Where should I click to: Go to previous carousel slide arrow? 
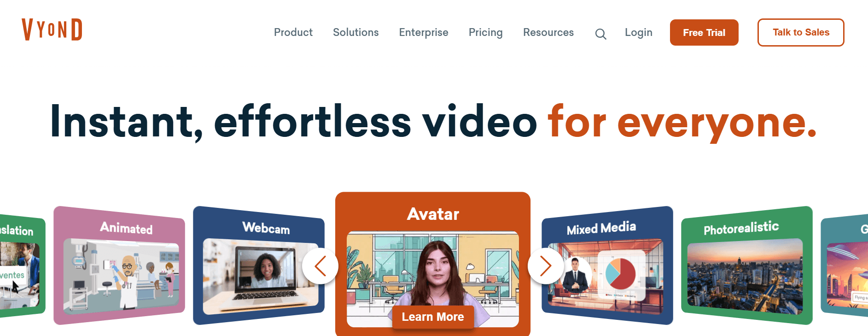click(x=320, y=266)
